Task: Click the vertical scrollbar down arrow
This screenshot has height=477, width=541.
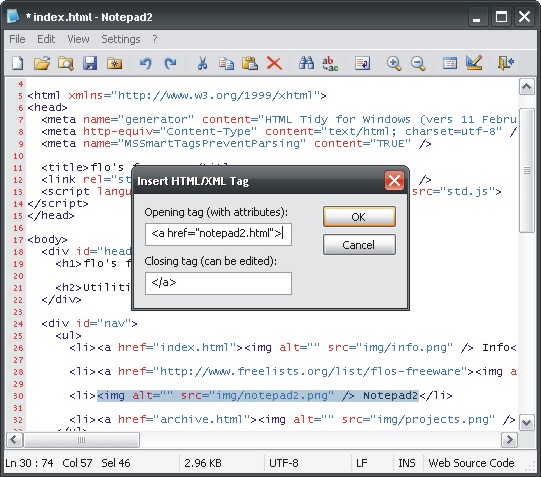Action: point(527,422)
